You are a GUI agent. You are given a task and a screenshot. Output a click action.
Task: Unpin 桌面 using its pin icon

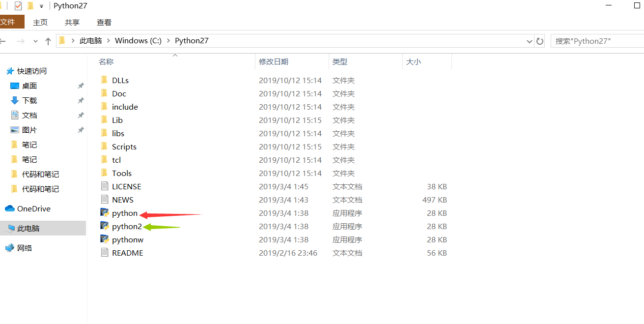click(x=81, y=86)
